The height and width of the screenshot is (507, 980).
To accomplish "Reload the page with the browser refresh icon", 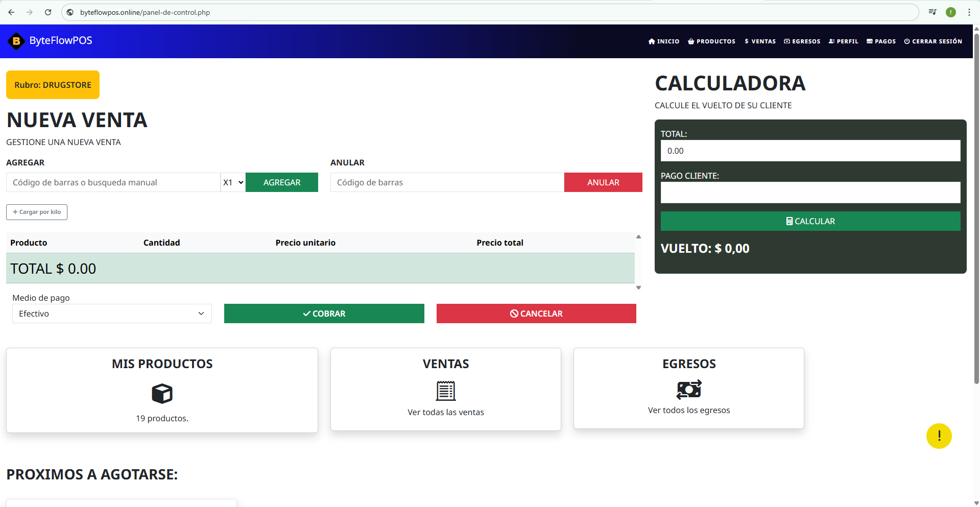I will (48, 12).
